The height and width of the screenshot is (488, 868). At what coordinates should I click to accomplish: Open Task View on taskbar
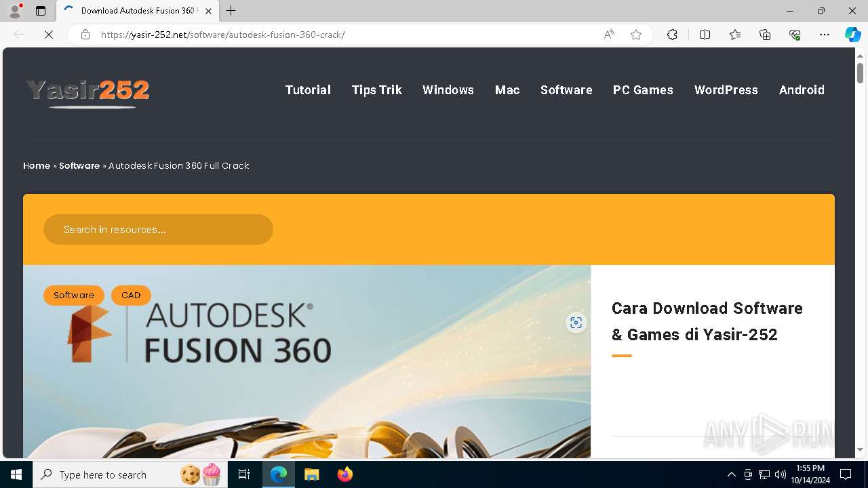pyautogui.click(x=244, y=474)
